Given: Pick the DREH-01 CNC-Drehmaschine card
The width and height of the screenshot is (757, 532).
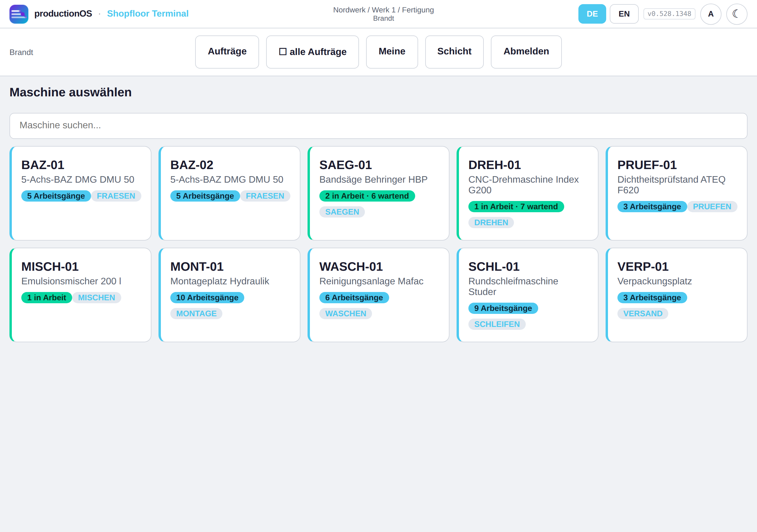Looking at the screenshot, I should tap(527, 193).
